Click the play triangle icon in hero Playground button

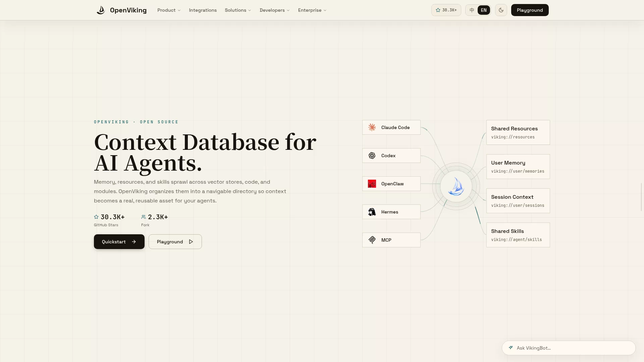pyautogui.click(x=191, y=242)
